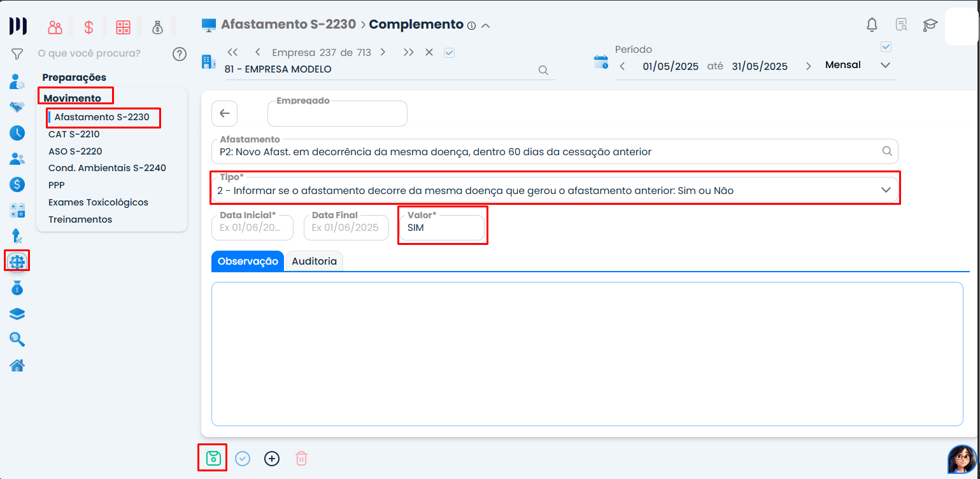Viewport: 980px width, 479px height.
Task: Go to the previous period
Action: click(x=622, y=66)
